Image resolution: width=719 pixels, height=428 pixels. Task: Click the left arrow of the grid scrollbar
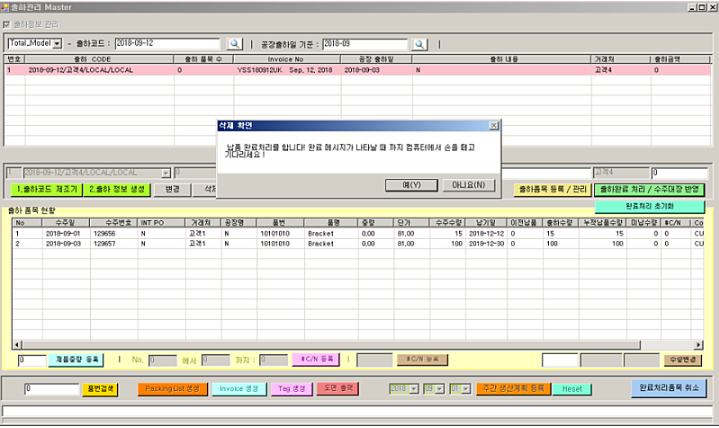pyautogui.click(x=17, y=345)
